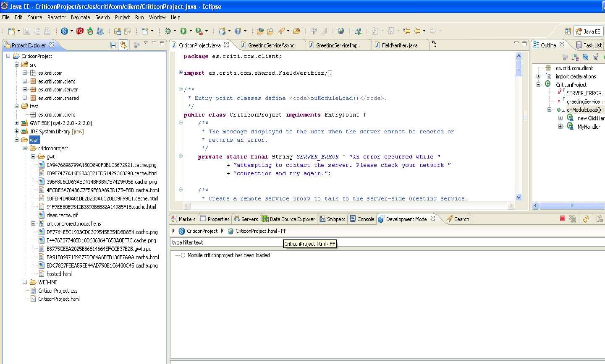Toggle Hide Static Members in the Outline toolbar
Image resolution: width=605 pixels, height=364 pixels.
595,57
